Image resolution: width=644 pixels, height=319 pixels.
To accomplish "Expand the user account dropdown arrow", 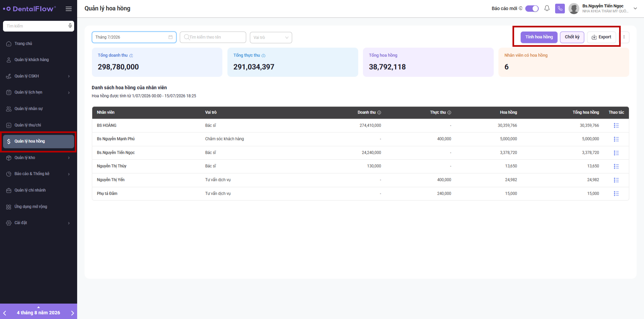I will [635, 8].
